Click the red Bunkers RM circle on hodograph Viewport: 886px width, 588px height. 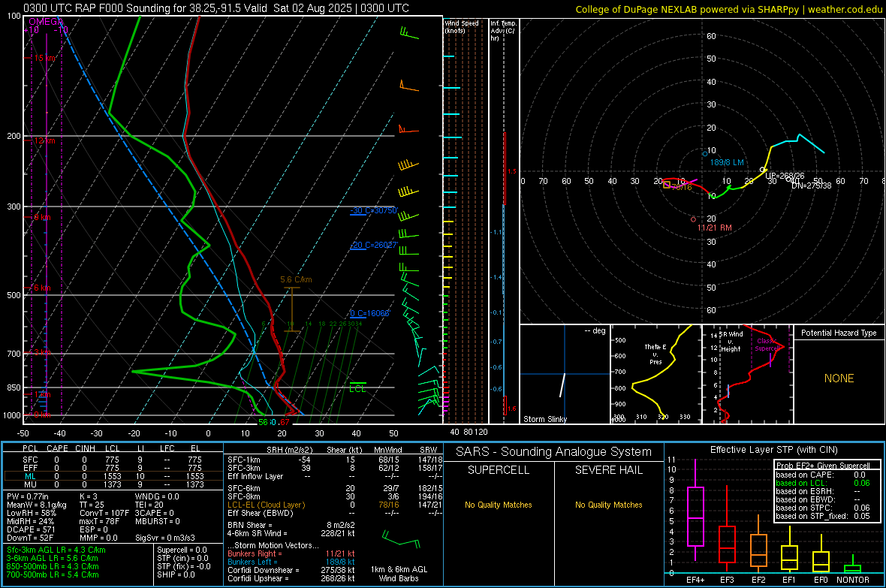click(694, 219)
